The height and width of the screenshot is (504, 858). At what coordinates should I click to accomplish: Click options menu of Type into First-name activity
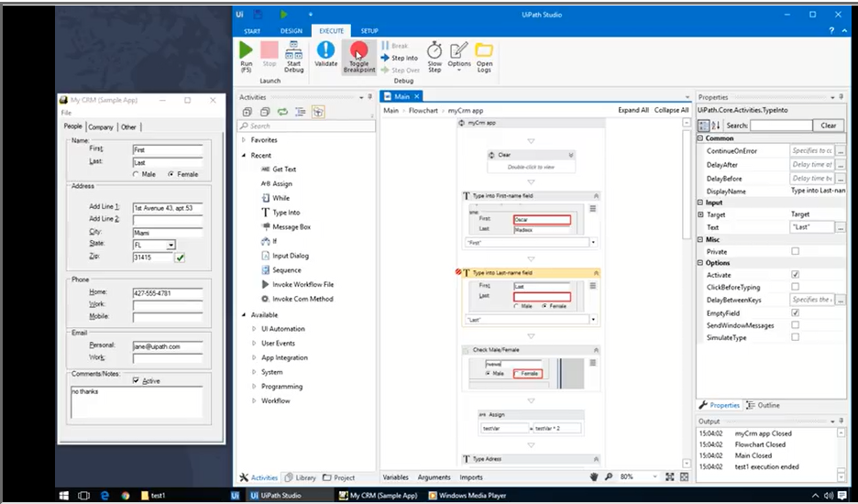coord(592,209)
